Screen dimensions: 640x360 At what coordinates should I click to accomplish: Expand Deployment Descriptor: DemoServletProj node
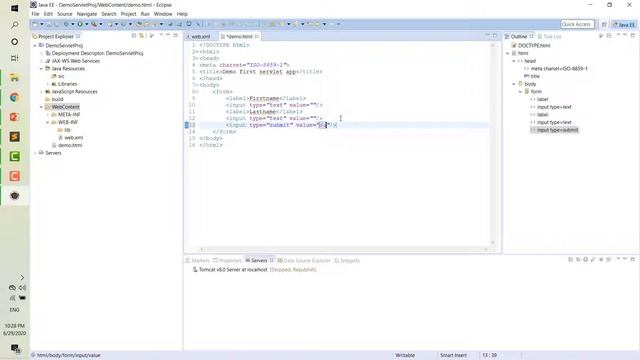(x=42, y=53)
